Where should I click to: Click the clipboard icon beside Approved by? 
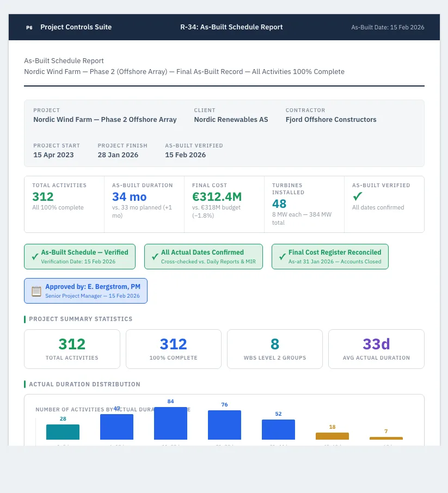tap(36, 291)
